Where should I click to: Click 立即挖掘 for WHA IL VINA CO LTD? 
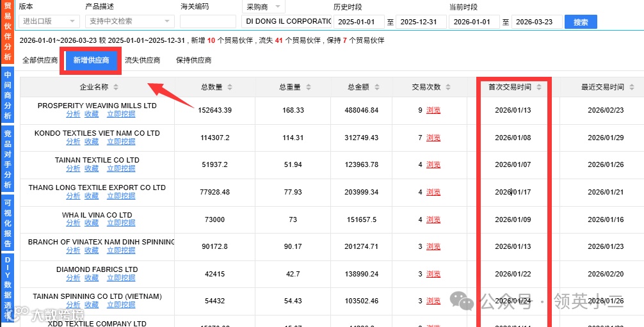(121, 223)
